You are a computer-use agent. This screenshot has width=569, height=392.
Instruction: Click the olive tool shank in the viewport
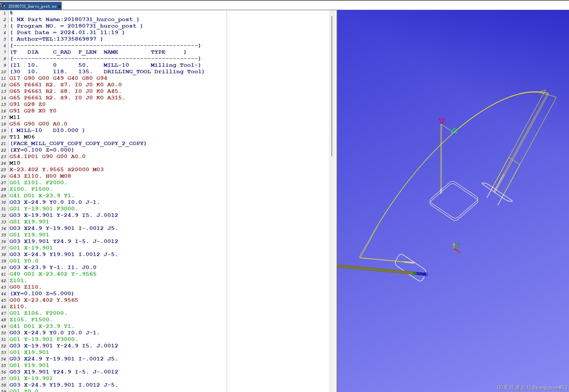[x=375, y=269]
